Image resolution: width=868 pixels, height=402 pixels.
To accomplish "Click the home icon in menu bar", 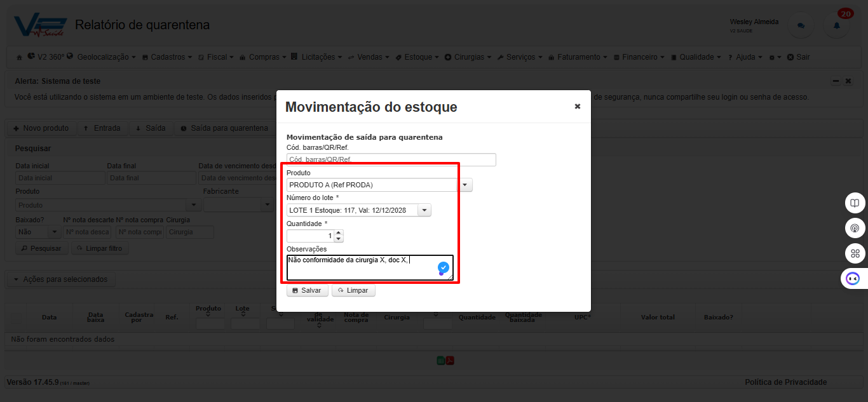I will click(19, 57).
